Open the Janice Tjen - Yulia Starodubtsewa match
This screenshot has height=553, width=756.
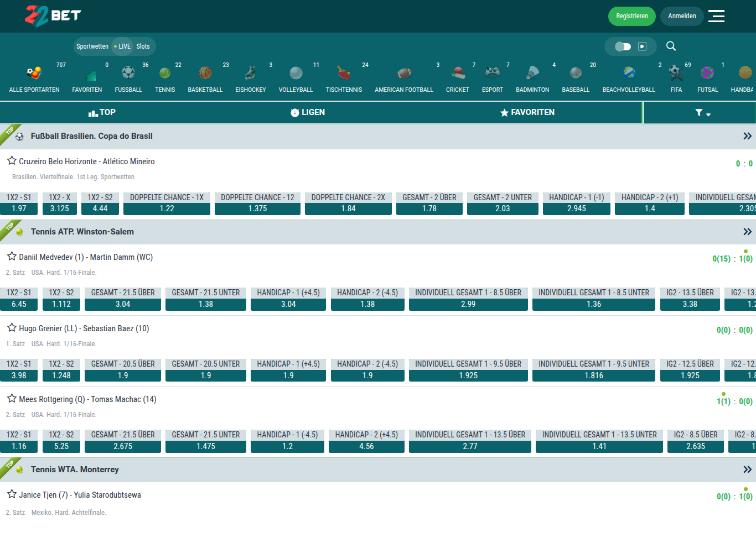pos(80,495)
